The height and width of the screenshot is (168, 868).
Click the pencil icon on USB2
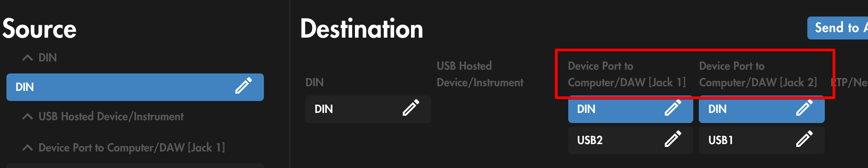coord(673,139)
